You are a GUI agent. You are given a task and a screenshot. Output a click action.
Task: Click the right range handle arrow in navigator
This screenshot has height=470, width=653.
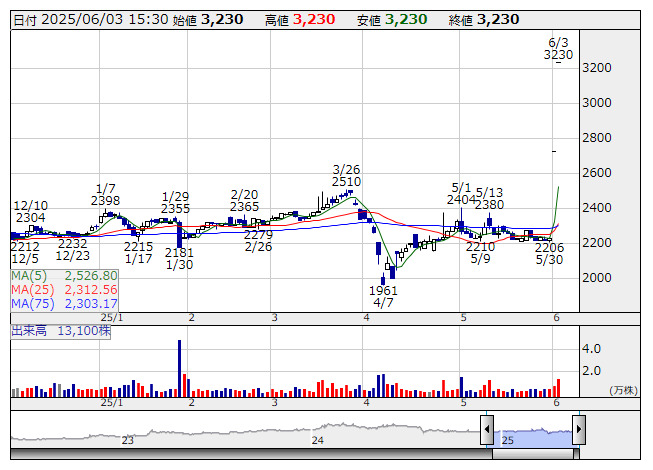click(578, 430)
